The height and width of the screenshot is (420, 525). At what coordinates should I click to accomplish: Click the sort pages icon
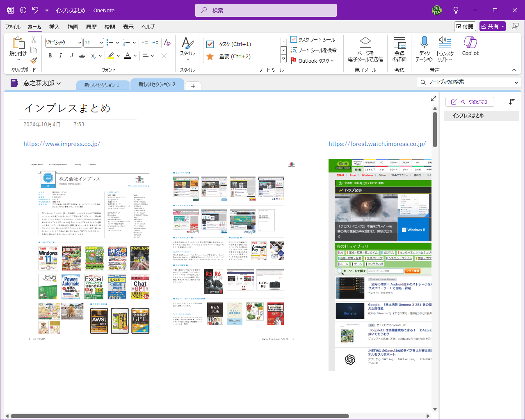(511, 102)
